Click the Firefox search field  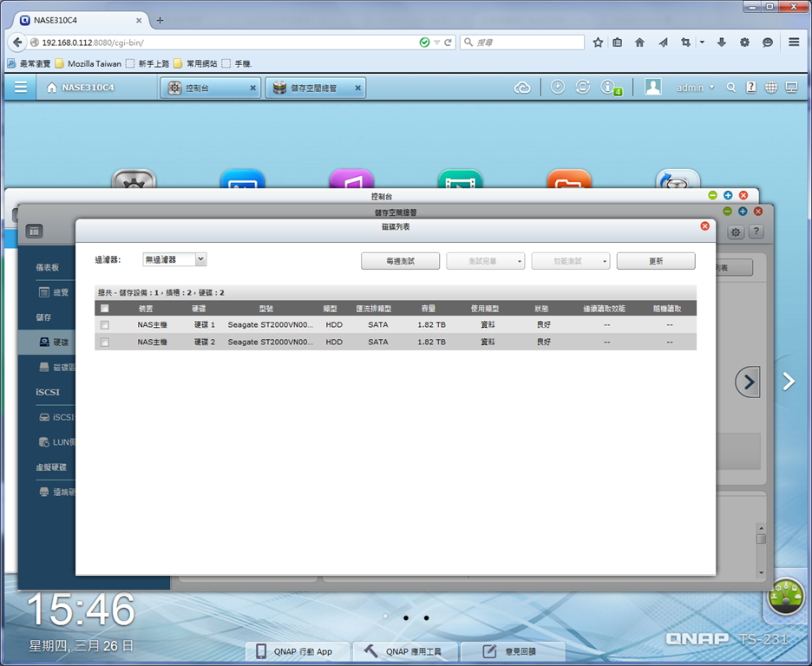click(522, 42)
